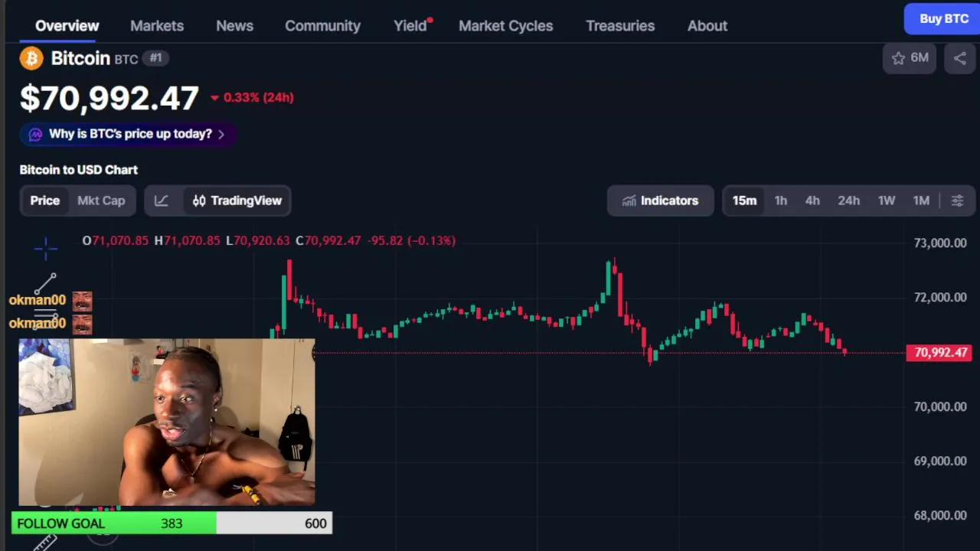This screenshot has width=980, height=551.
Task: Click the chart Low value L70,920.63
Action: 258,240
